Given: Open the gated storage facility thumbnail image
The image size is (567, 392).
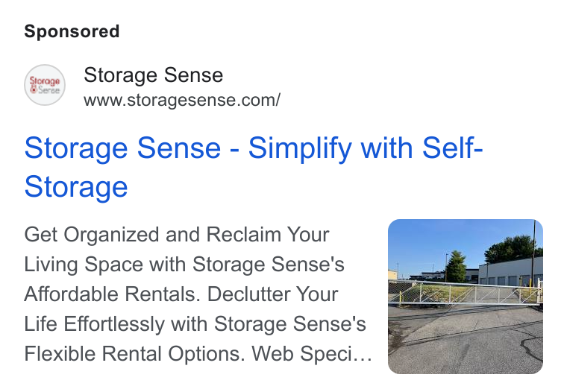Looking at the screenshot, I should pos(466,297).
